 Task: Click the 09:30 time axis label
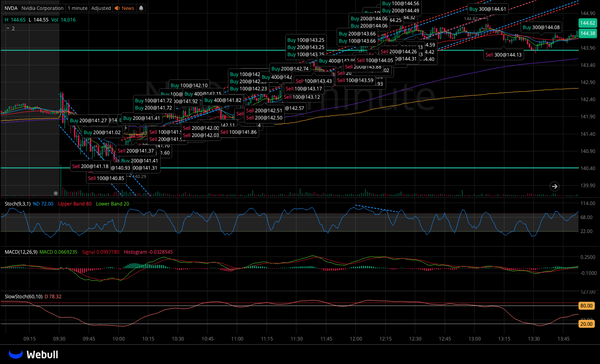pyautogui.click(x=59, y=339)
